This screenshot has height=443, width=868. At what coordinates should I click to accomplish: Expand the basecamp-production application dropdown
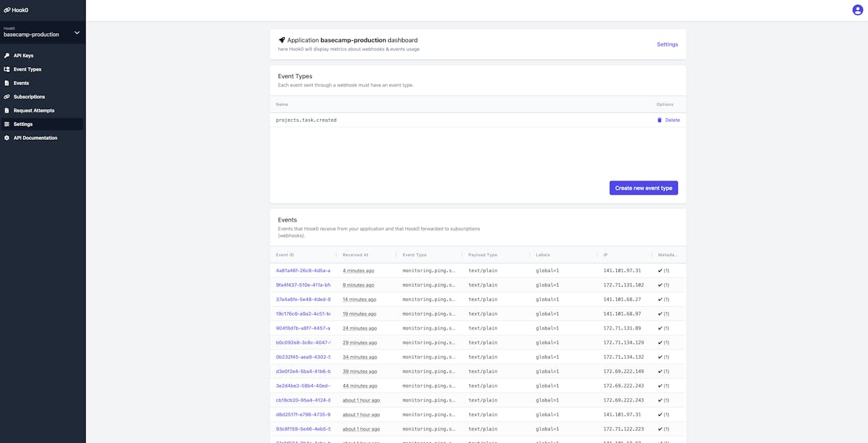click(x=77, y=33)
